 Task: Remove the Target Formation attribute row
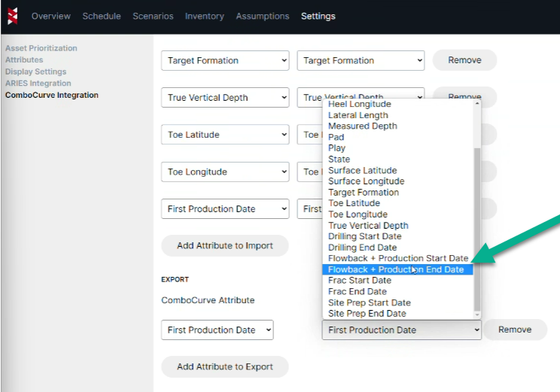click(464, 60)
